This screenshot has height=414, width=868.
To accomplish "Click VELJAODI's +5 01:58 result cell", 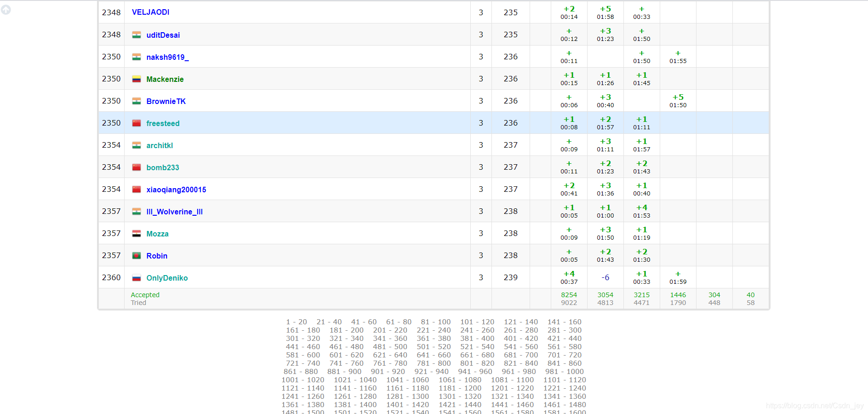I will (605, 12).
